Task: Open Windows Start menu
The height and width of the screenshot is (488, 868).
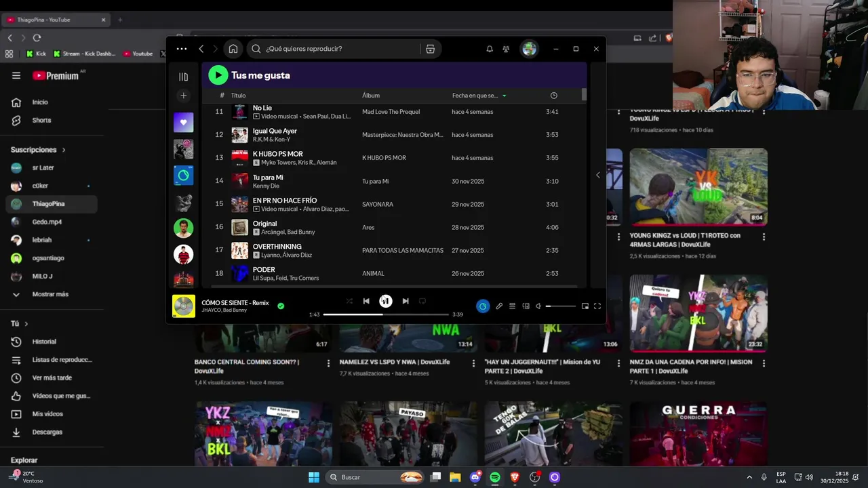Action: pyautogui.click(x=314, y=477)
